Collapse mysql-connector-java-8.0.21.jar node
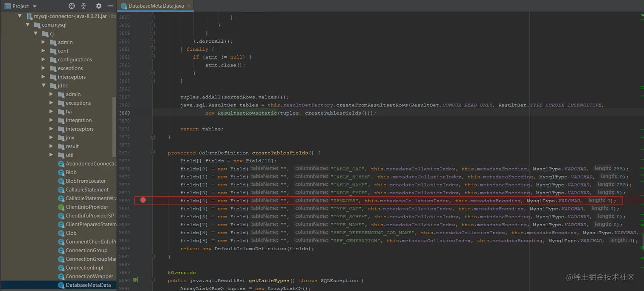 click(x=20, y=16)
